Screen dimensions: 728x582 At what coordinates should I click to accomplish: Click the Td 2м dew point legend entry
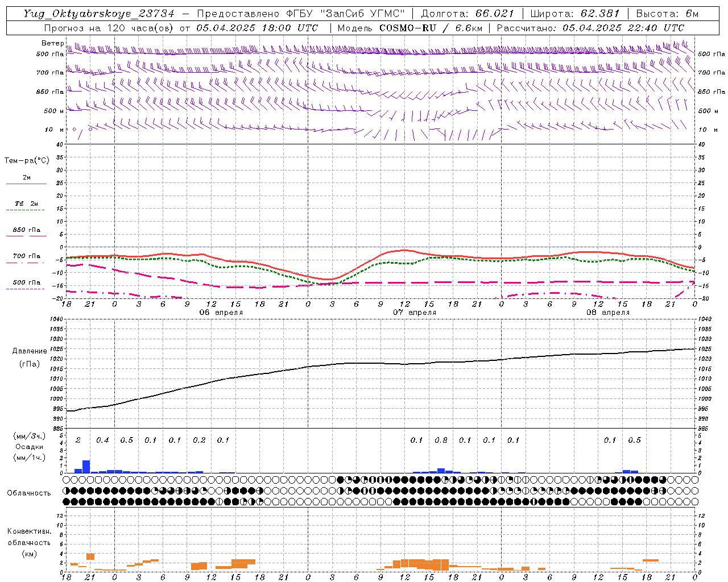pyautogui.click(x=26, y=206)
